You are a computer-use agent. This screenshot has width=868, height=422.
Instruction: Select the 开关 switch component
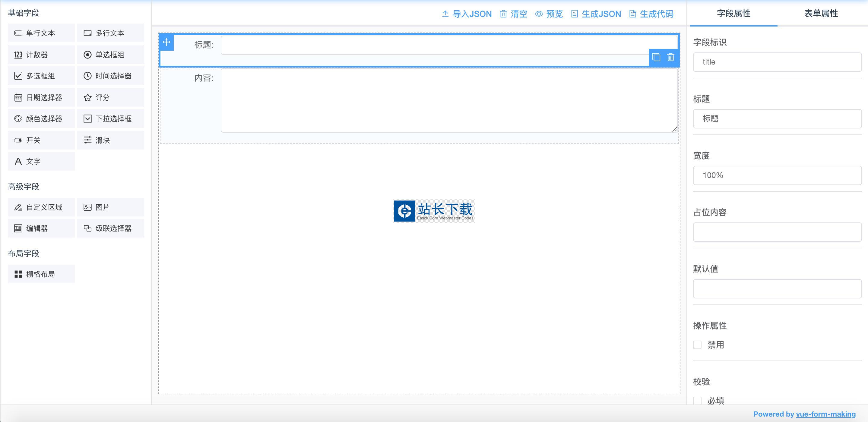pyautogui.click(x=41, y=140)
